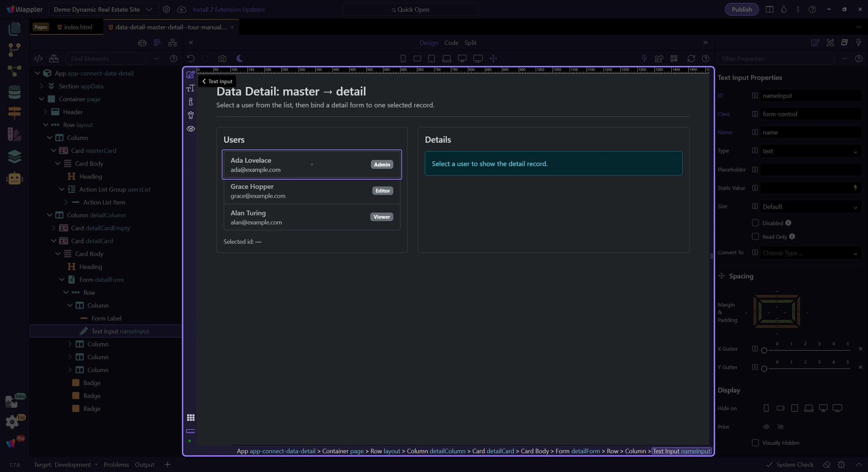Image resolution: width=868 pixels, height=472 pixels.
Task: Open the Convert To dropdown
Action: (810, 253)
